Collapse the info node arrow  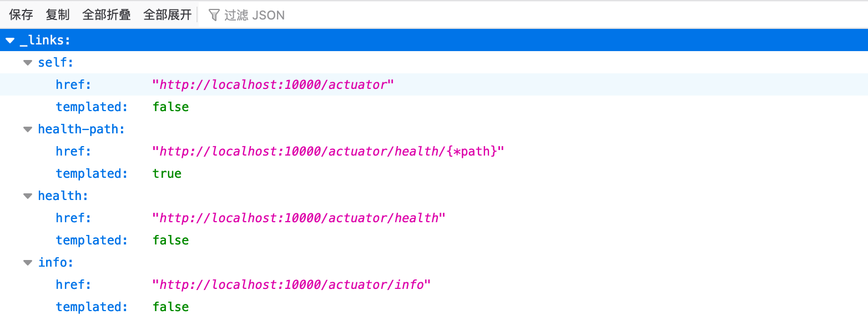(x=28, y=263)
